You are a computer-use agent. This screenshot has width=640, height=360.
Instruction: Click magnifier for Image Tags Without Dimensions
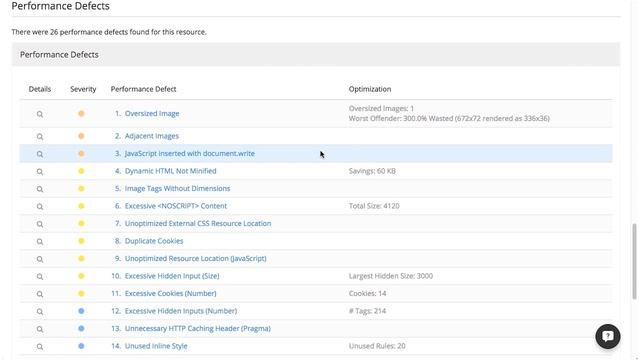(40, 189)
